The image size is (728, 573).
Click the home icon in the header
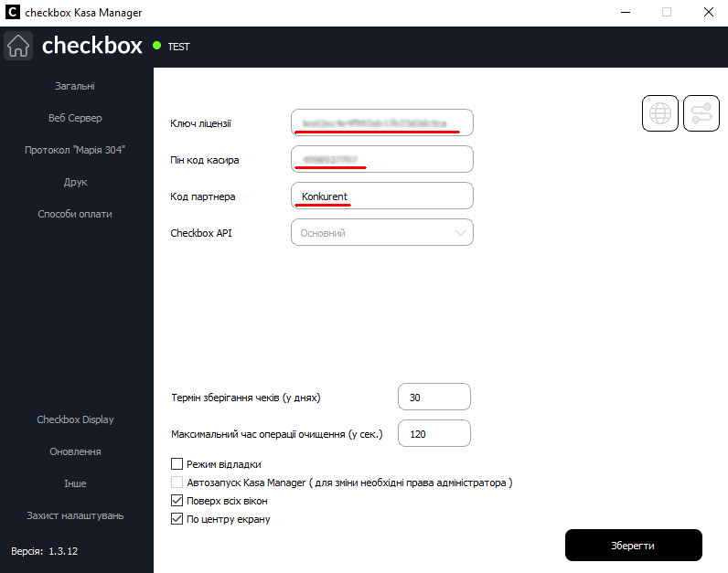(18, 46)
